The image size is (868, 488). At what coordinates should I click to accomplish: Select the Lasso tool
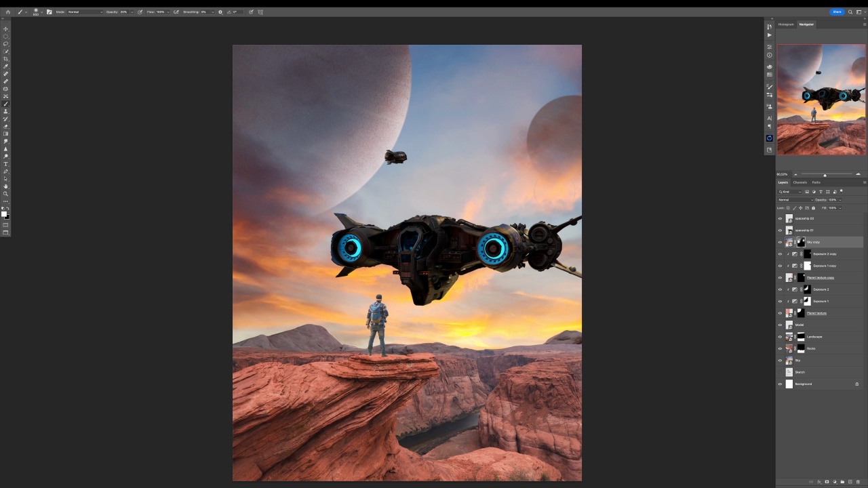click(6, 43)
